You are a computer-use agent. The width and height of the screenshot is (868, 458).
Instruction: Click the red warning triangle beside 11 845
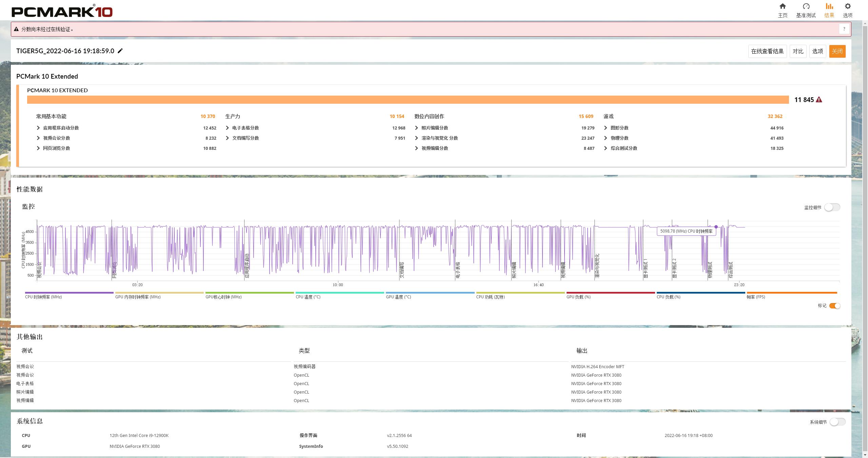819,100
